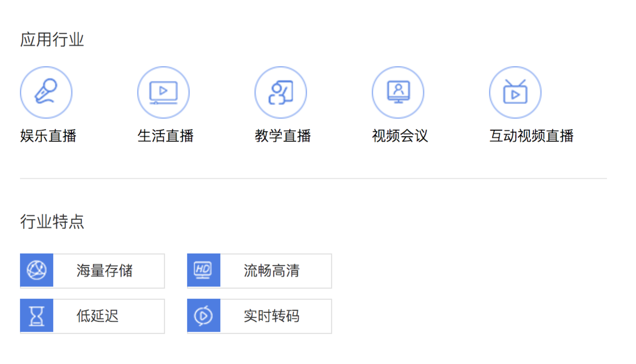Click the 实时转码 feature box

pos(271,316)
